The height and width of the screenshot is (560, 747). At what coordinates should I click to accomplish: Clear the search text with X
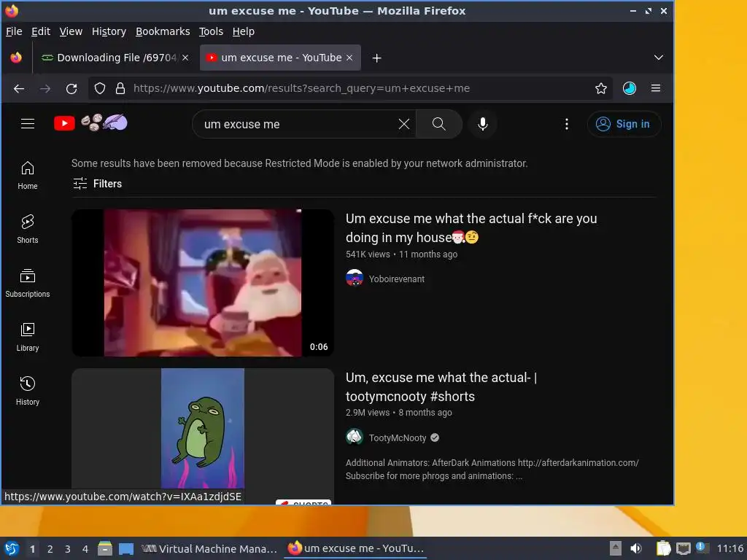coord(403,124)
